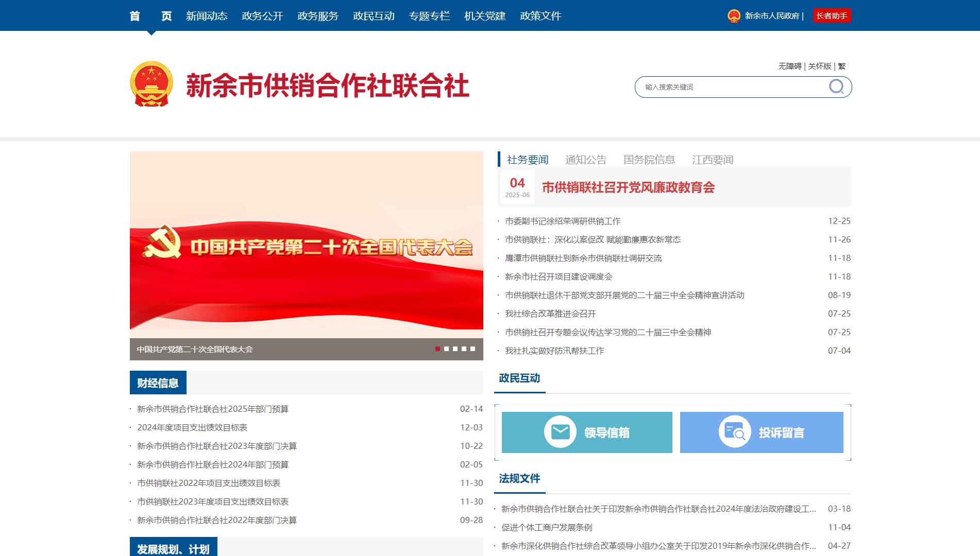Screen dimensions: 980x556
Task: Click the 法规文件 section heading
Action: point(519,478)
